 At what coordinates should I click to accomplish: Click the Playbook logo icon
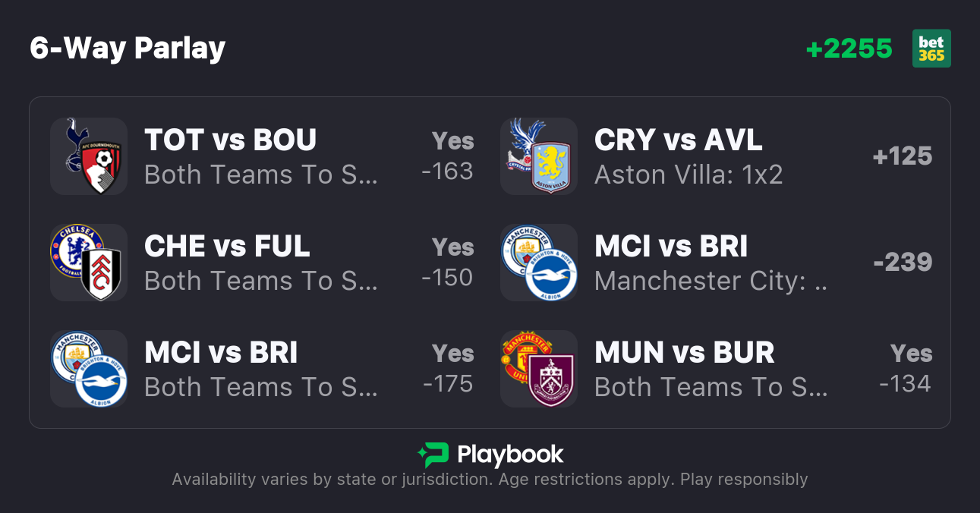[433, 455]
